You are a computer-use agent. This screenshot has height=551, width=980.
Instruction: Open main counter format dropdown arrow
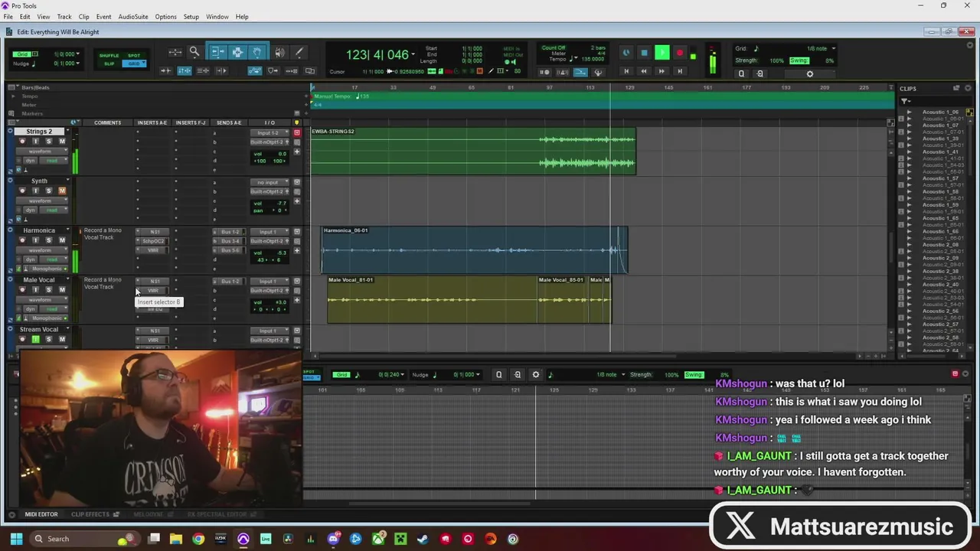coord(413,54)
